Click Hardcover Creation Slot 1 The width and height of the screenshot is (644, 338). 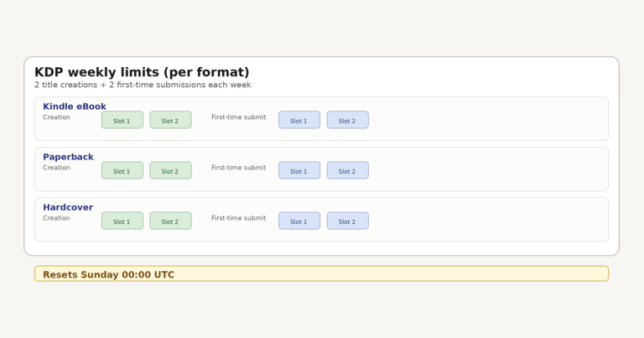coord(122,221)
